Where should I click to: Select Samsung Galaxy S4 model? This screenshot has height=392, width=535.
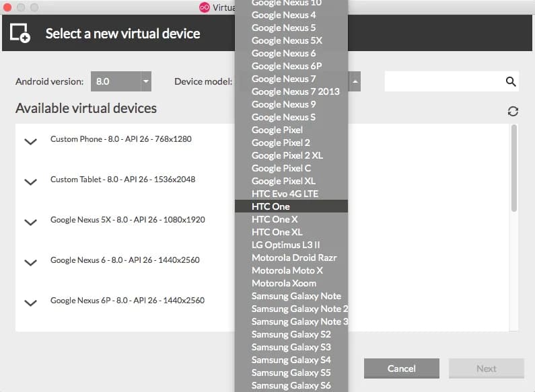click(x=291, y=360)
